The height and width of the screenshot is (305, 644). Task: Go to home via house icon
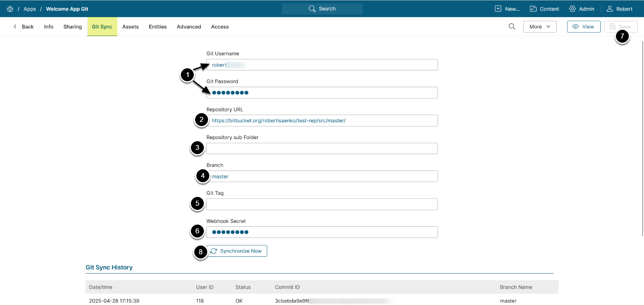[10, 9]
